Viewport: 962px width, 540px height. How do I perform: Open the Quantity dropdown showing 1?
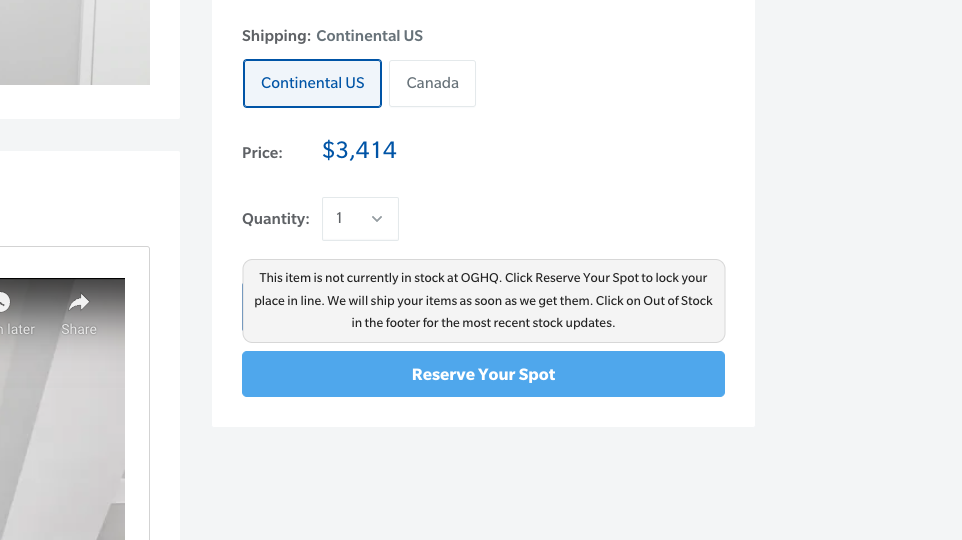click(360, 219)
